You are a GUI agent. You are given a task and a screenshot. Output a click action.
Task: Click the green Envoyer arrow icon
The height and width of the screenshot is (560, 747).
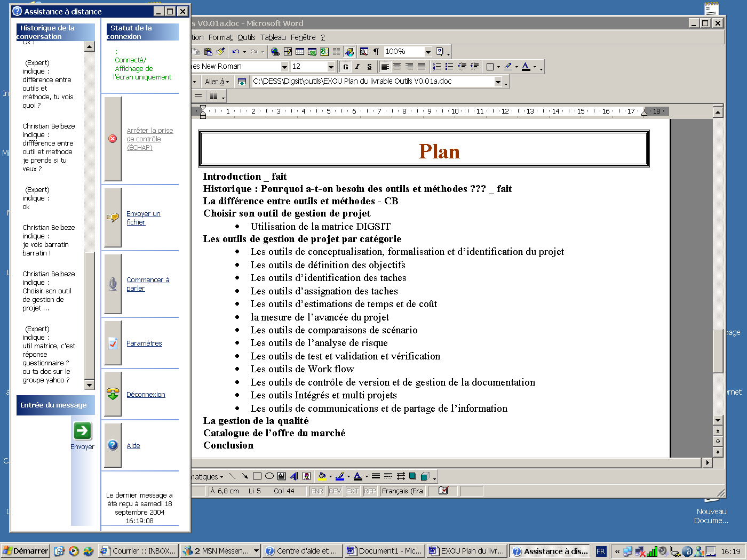click(x=82, y=430)
